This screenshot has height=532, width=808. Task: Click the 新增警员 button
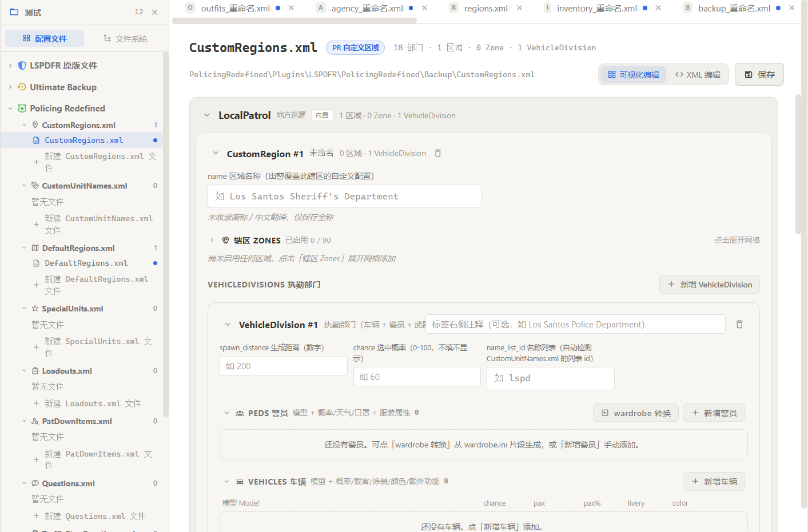click(x=714, y=413)
